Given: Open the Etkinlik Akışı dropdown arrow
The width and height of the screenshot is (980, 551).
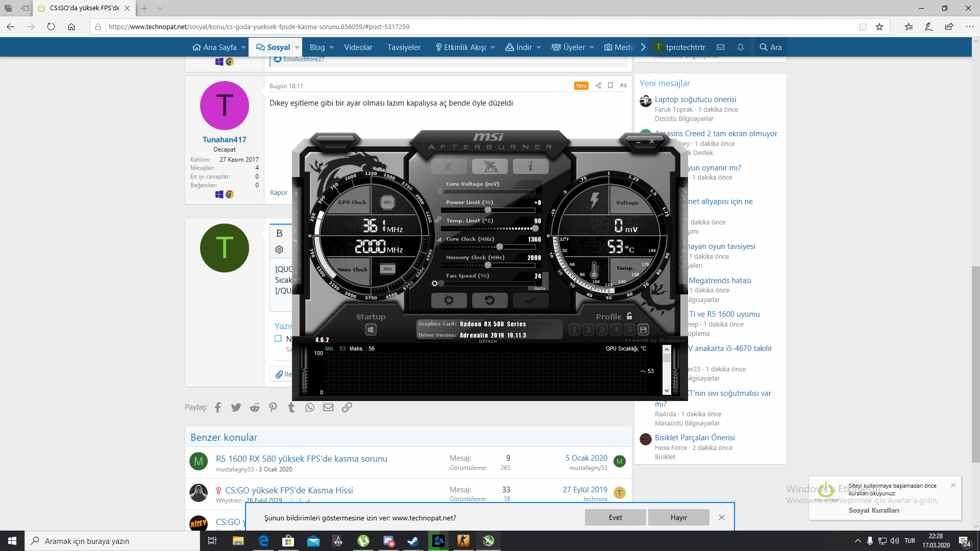Looking at the screenshot, I should click(493, 47).
